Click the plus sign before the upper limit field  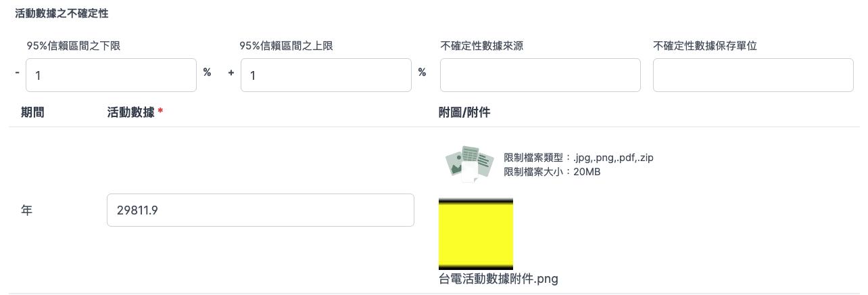pyautogui.click(x=231, y=72)
